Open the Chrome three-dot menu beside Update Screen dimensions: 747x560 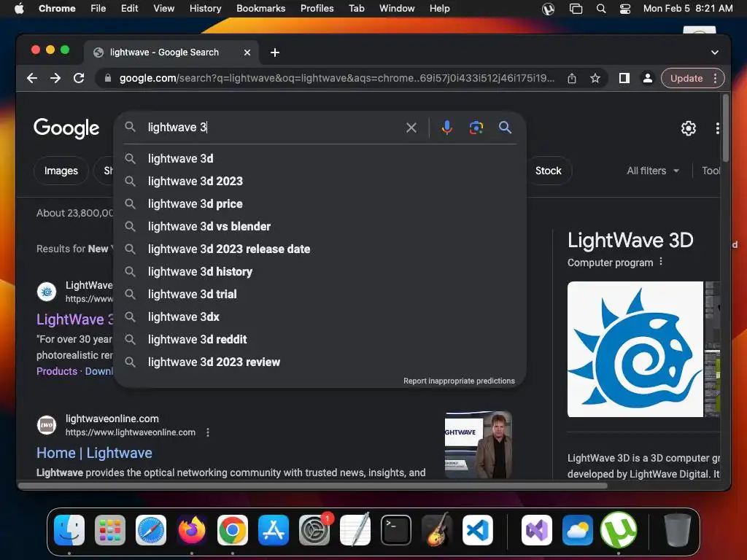[715, 78]
